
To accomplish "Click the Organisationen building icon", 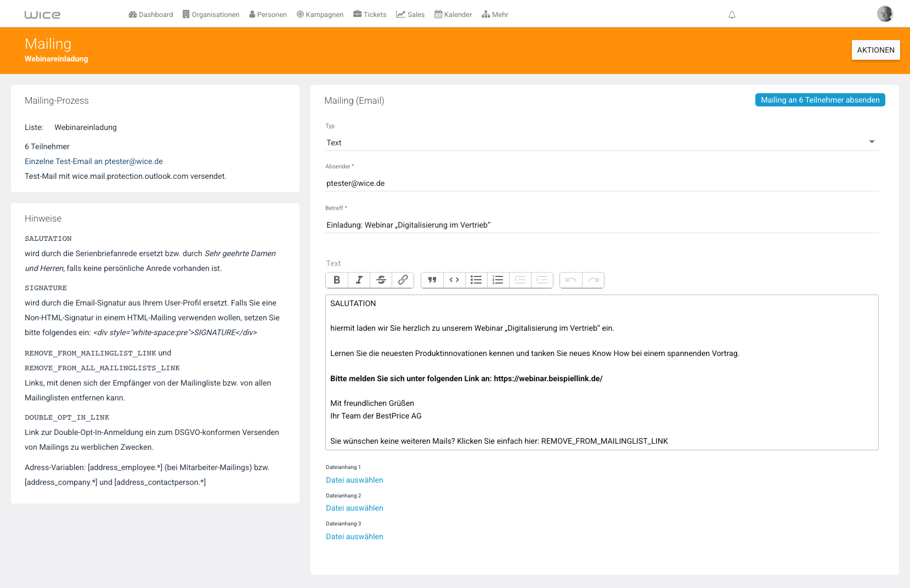I will pyautogui.click(x=186, y=14).
